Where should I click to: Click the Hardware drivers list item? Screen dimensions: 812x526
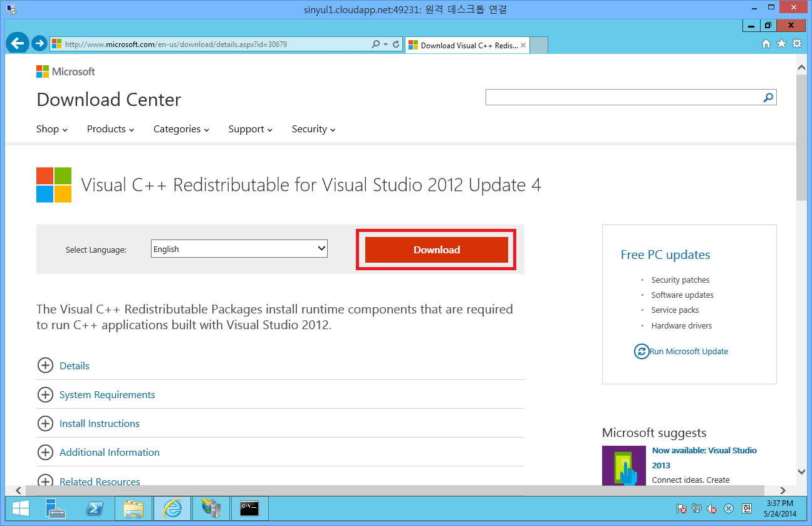coord(682,326)
